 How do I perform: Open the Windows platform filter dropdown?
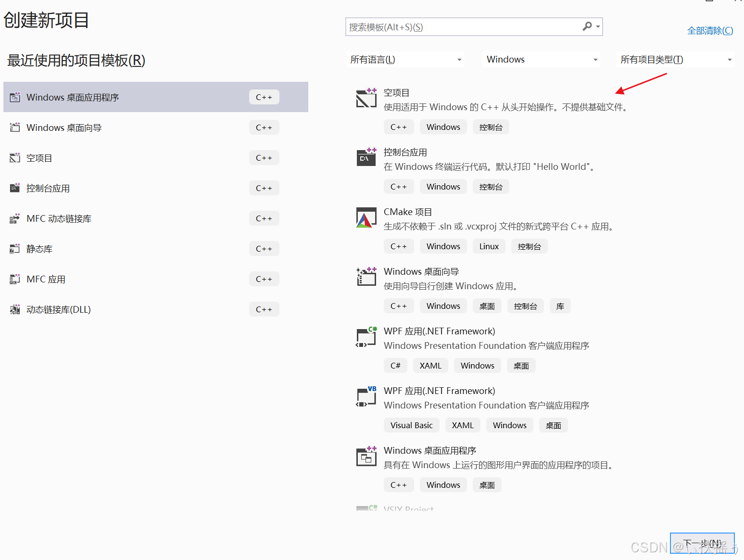542,60
